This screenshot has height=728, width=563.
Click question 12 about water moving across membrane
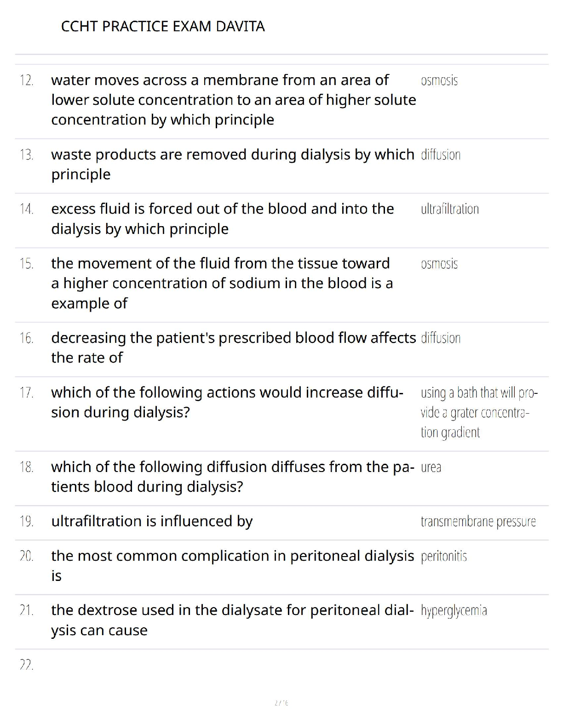coord(233,100)
